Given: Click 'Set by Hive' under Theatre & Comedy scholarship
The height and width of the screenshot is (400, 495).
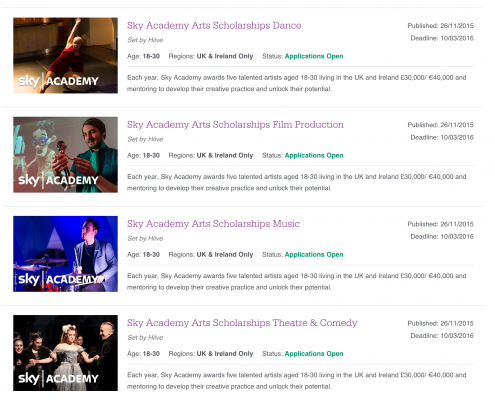Looking at the screenshot, I should point(145,338).
